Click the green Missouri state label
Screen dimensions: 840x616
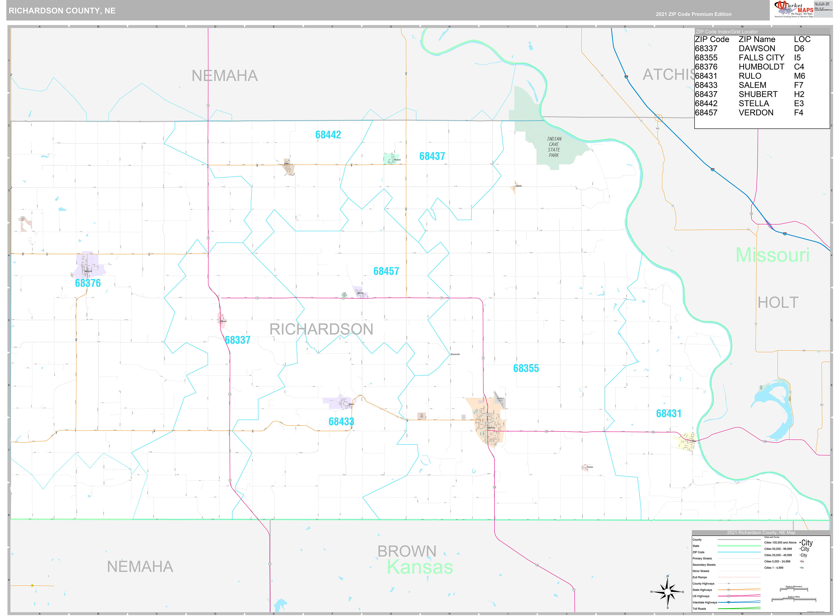tap(772, 255)
